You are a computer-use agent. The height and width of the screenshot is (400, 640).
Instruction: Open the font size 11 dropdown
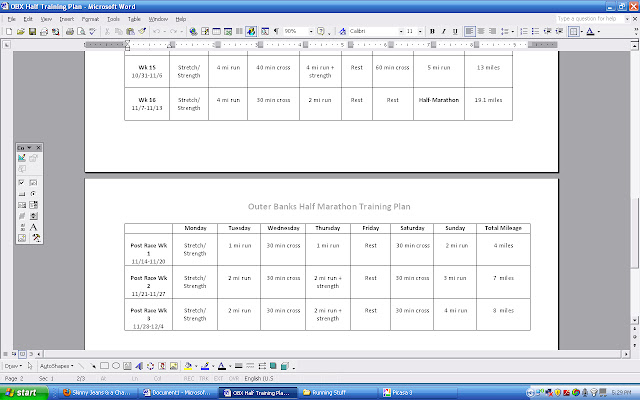420,31
